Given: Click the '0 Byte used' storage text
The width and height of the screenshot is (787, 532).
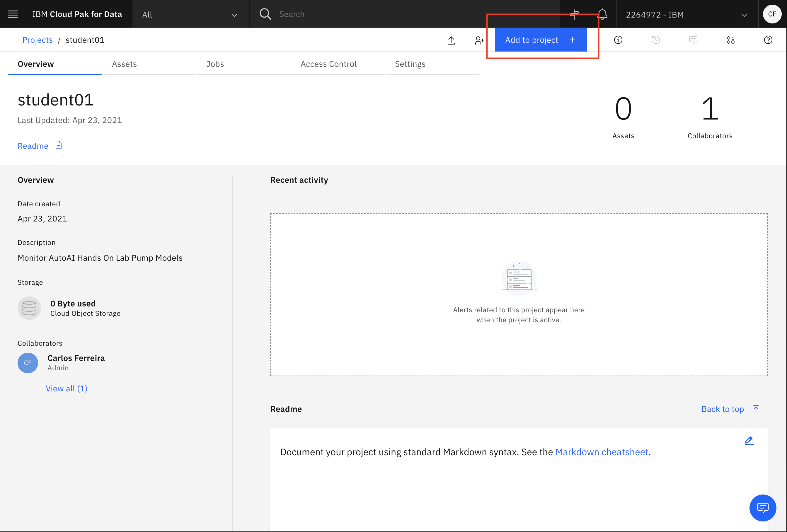Looking at the screenshot, I should click(73, 303).
